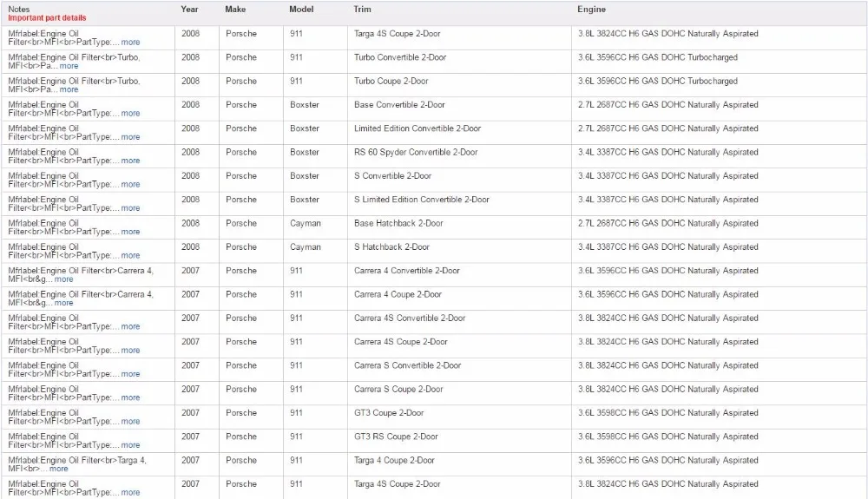The width and height of the screenshot is (868, 499).
Task: Click the Engine column header
Action: coord(591,10)
